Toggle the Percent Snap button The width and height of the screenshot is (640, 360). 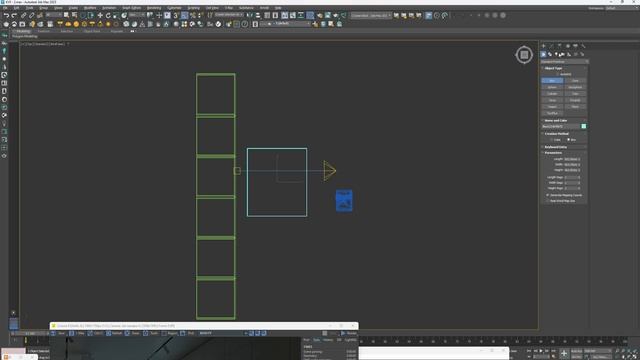tap(193, 16)
